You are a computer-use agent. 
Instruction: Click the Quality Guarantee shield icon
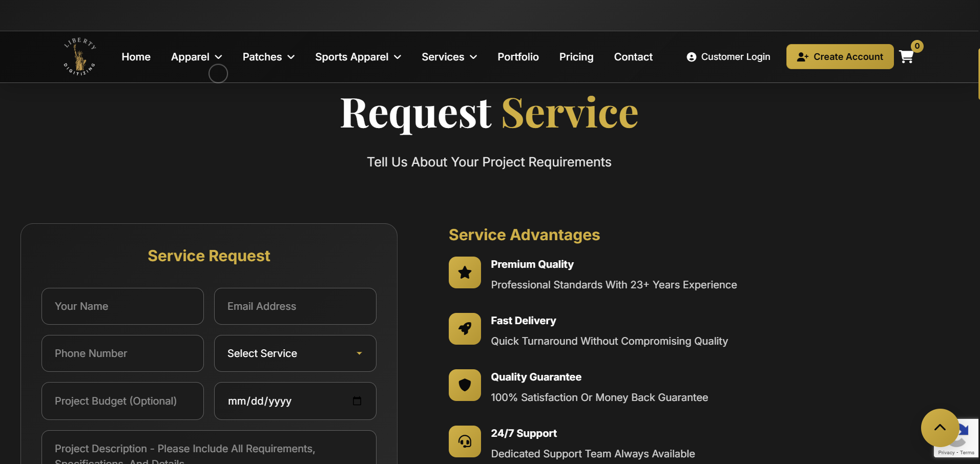coord(464,385)
